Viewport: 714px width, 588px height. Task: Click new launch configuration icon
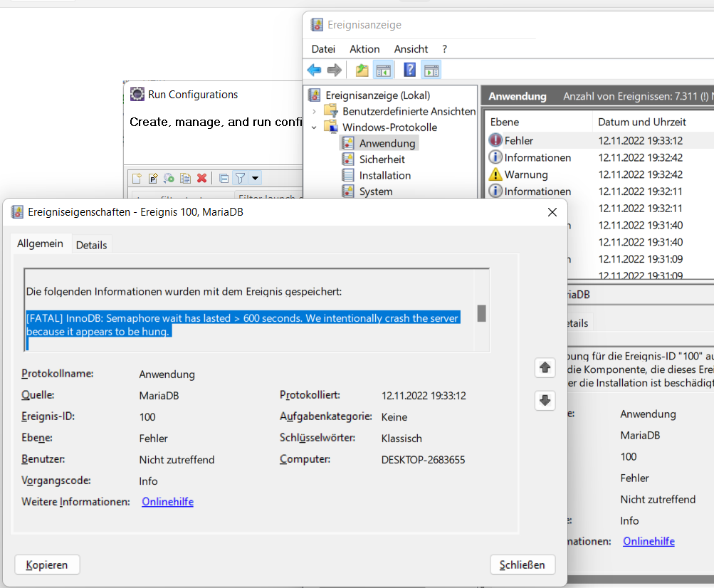tap(137, 178)
